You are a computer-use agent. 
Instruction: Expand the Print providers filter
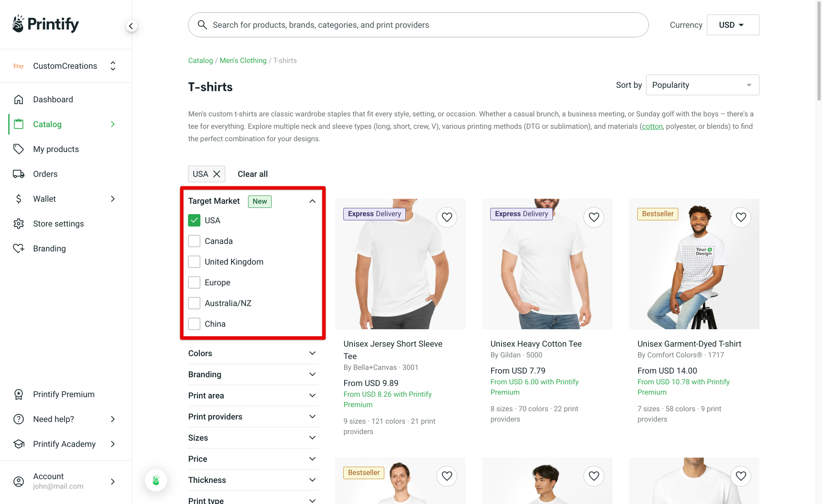pos(253,417)
